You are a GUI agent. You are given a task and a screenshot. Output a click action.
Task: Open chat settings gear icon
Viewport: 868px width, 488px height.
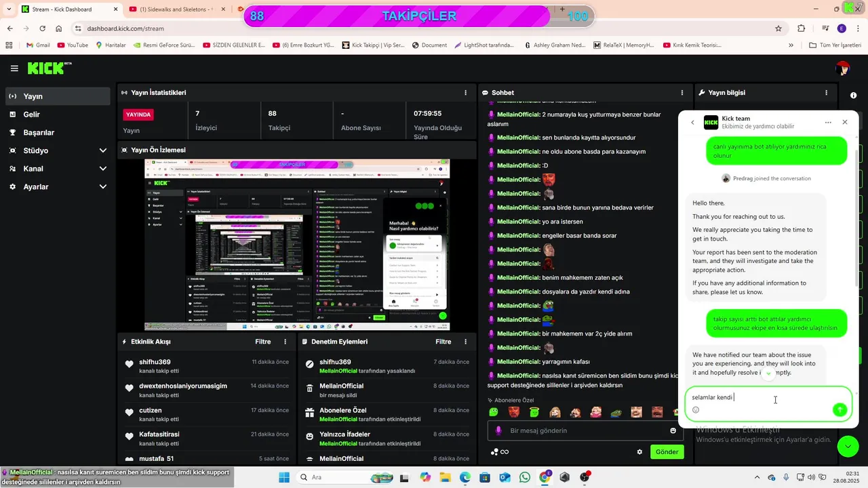[639, 452]
